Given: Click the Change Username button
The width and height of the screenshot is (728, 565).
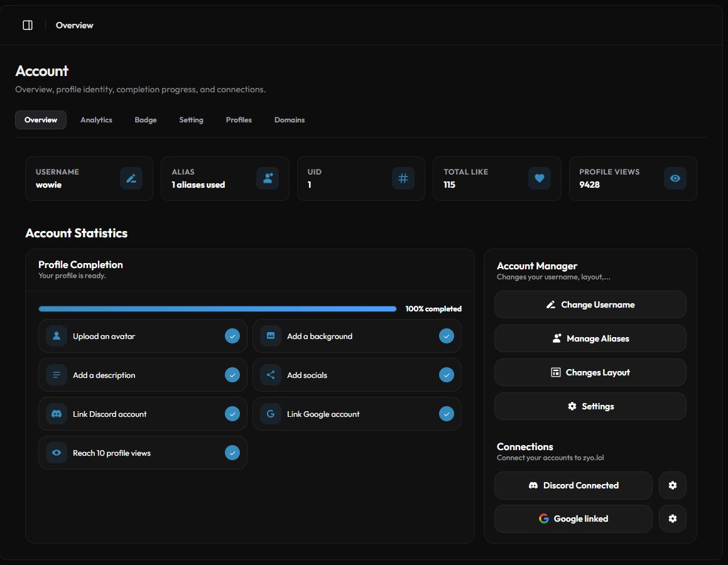Looking at the screenshot, I should point(590,304).
